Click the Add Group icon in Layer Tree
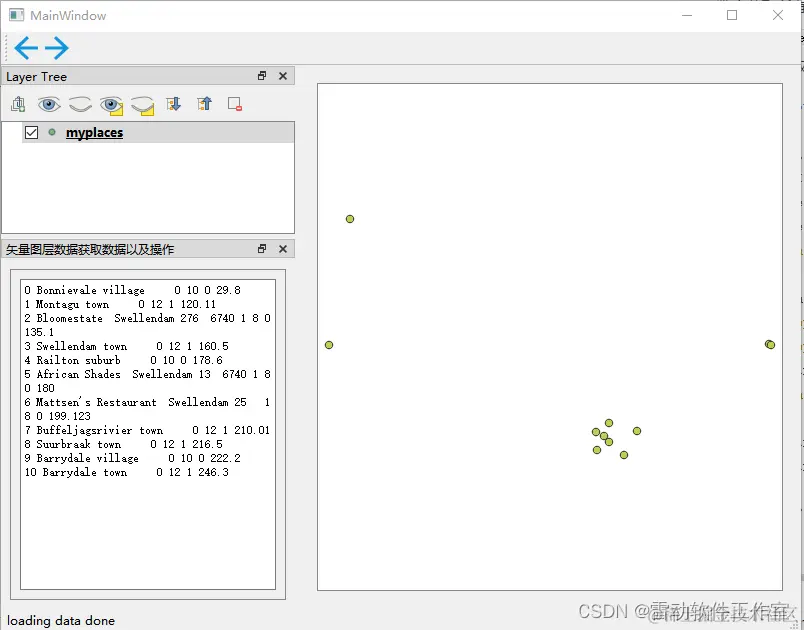The height and width of the screenshot is (630, 804). click(x=18, y=104)
